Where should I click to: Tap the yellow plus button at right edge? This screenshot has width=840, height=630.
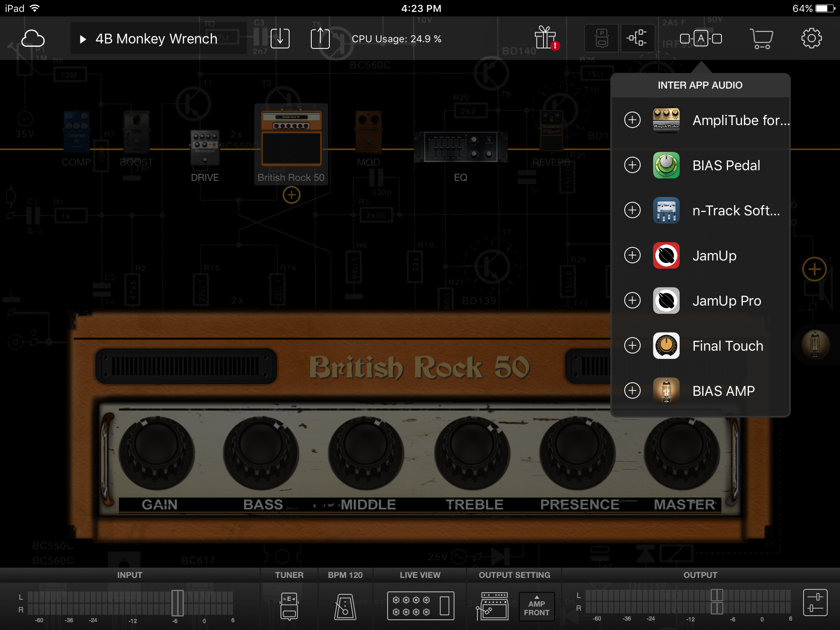pyautogui.click(x=814, y=269)
